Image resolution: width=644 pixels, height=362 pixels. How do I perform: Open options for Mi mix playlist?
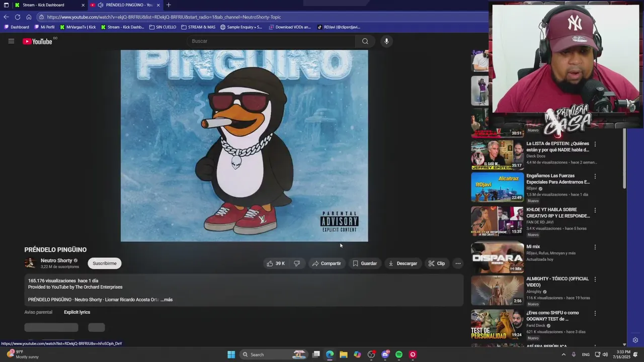[x=595, y=247]
